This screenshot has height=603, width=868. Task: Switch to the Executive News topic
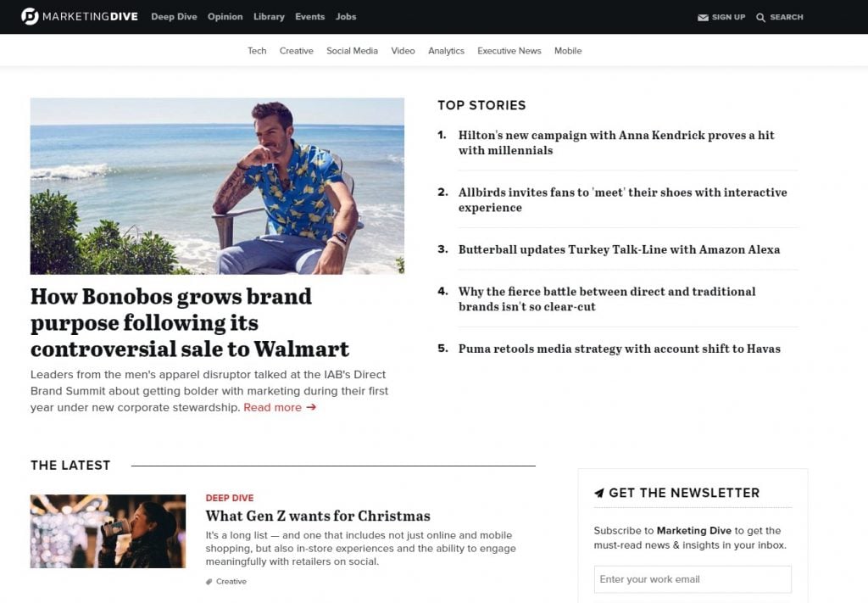tap(509, 51)
